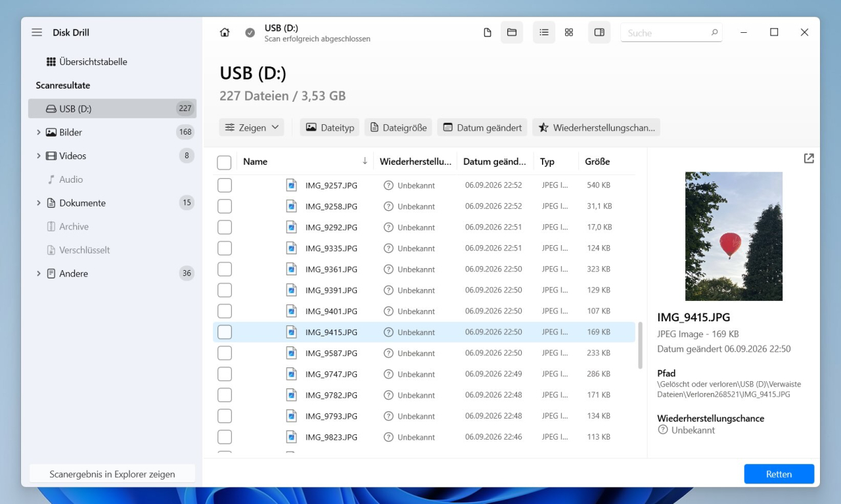
Task: Open the Wiederherstellungschancen filter
Action: click(597, 127)
